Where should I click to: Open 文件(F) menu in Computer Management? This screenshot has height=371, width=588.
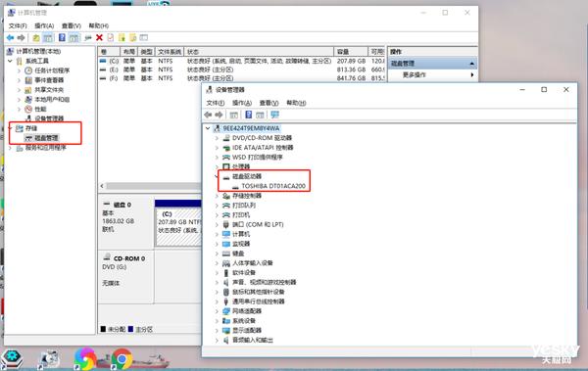click(x=18, y=25)
